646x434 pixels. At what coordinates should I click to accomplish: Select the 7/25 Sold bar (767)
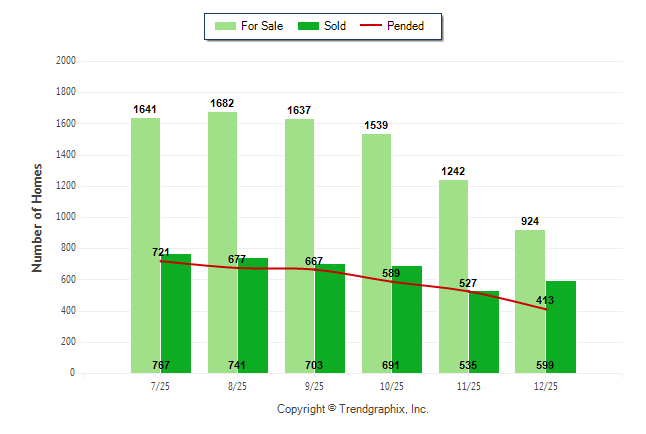coord(176,320)
